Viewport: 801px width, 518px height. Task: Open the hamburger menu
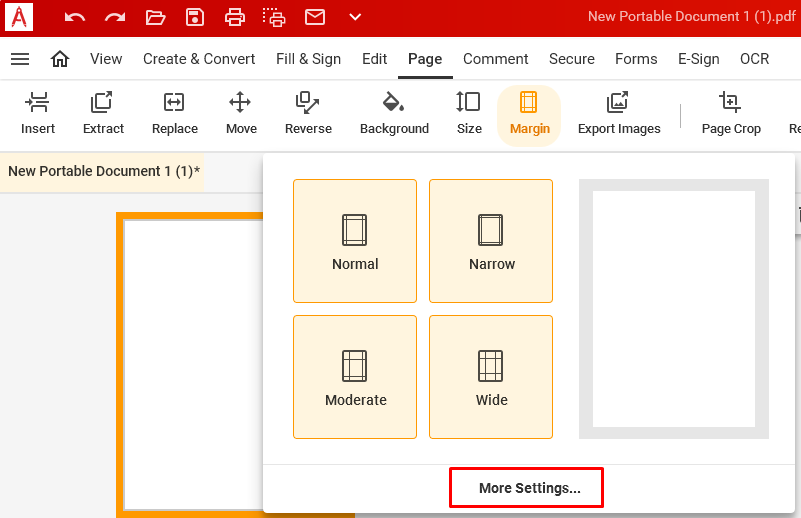[x=20, y=59]
